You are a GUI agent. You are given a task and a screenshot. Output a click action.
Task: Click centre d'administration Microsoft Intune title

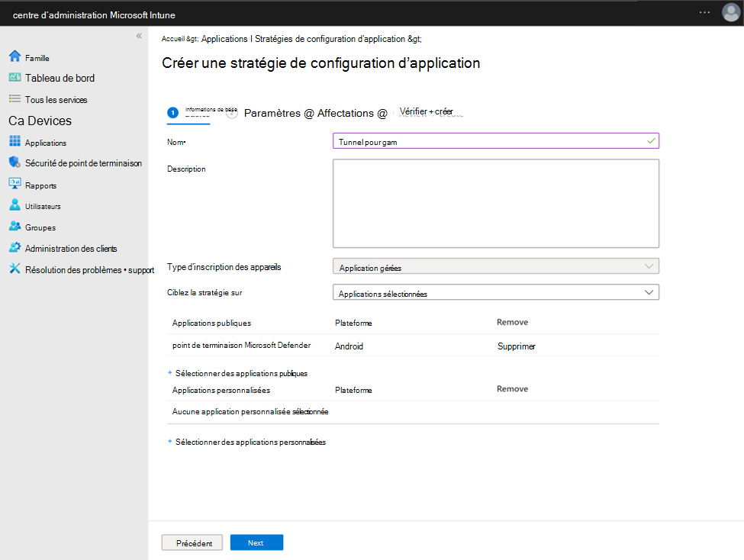coord(94,15)
